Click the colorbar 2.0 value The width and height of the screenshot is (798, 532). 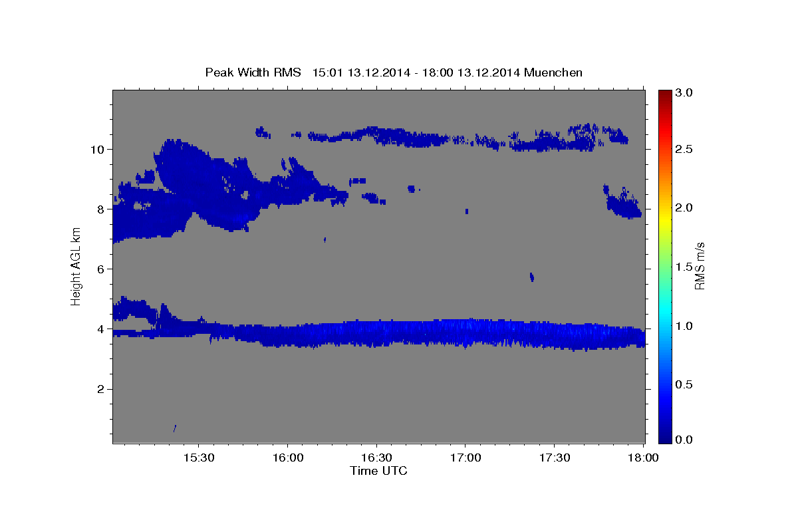[685, 208]
